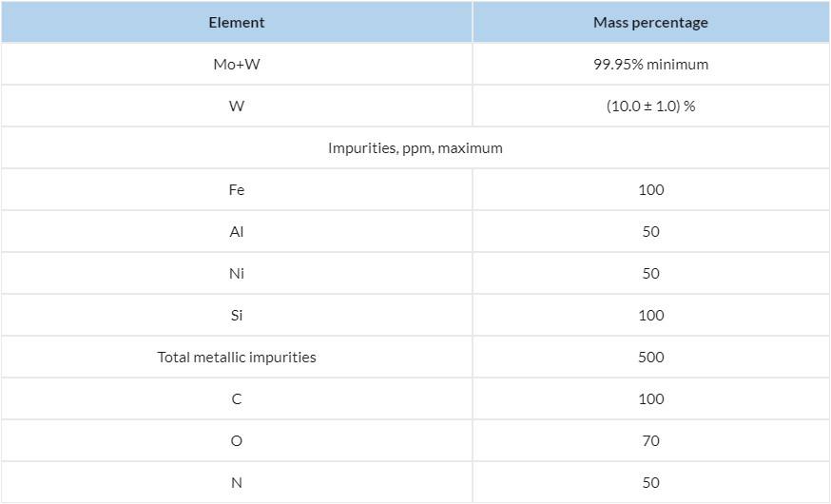The height and width of the screenshot is (504, 831).
Task: Click the "Element" column header
Action: 237,23
